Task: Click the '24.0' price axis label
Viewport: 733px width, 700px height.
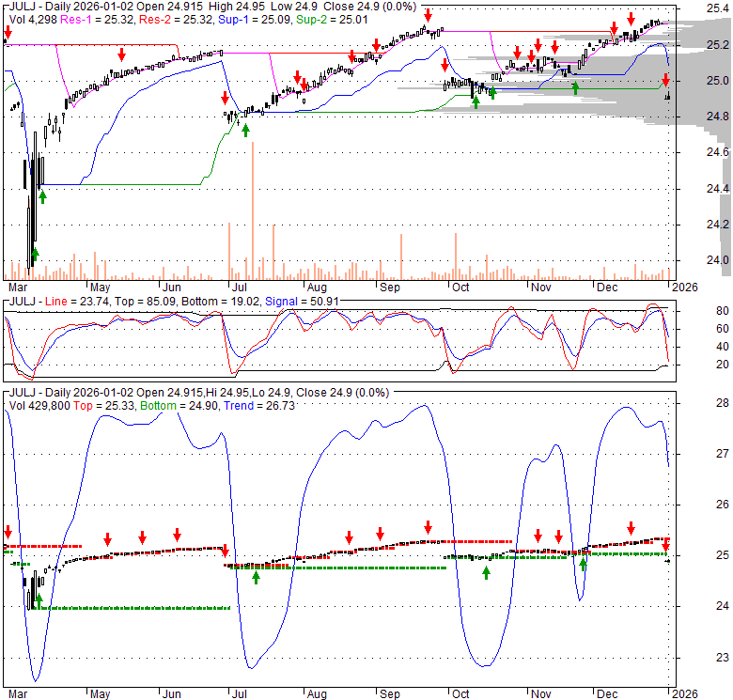Action: click(x=717, y=260)
